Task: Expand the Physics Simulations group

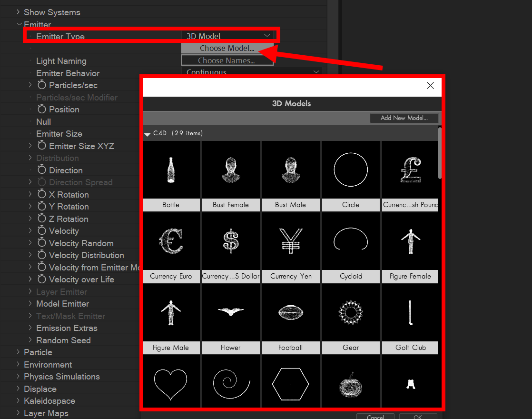Action: [x=18, y=376]
